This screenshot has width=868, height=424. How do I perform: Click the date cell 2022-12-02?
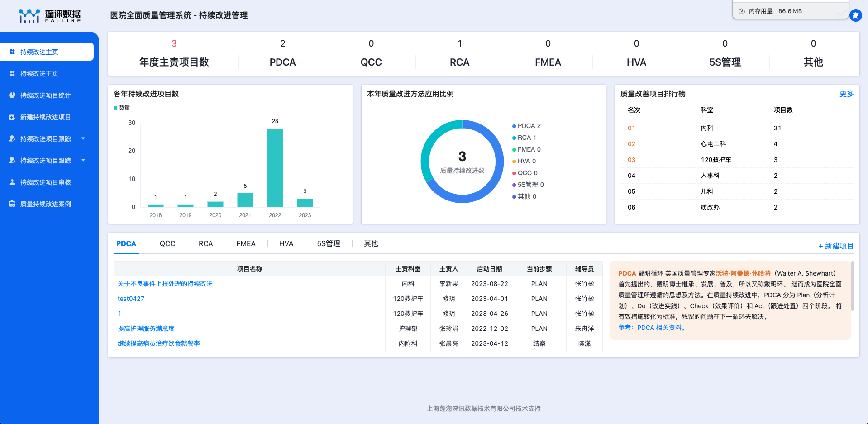click(489, 329)
